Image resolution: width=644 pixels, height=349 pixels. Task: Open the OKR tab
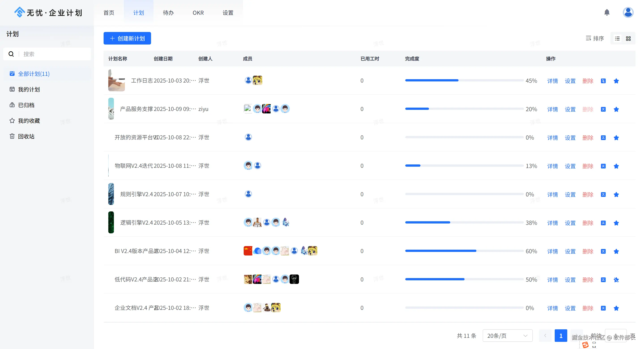pos(198,13)
